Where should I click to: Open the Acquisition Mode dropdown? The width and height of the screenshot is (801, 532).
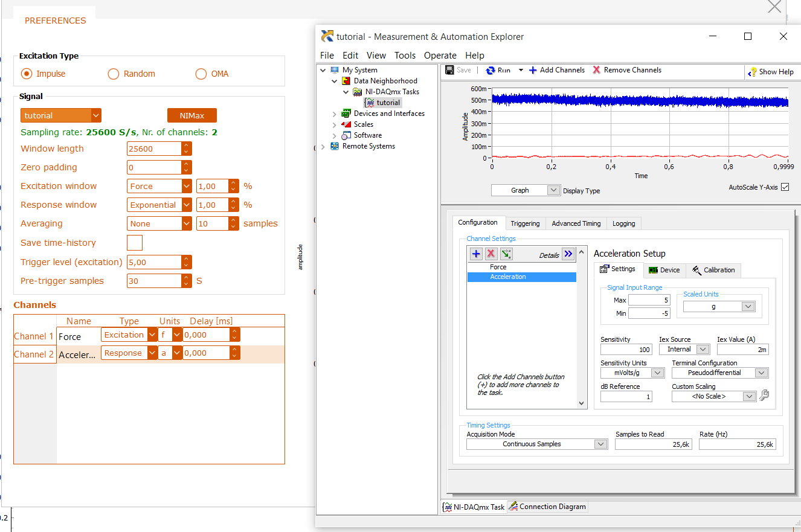[600, 444]
